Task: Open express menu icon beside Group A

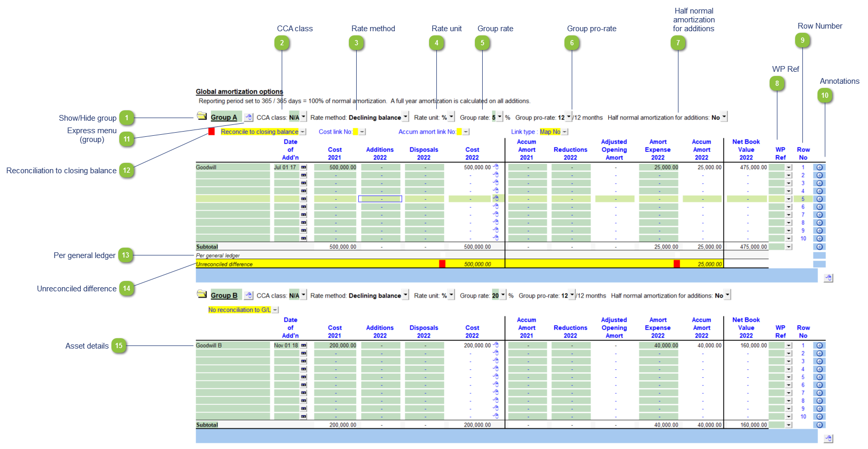Action: 249,118
